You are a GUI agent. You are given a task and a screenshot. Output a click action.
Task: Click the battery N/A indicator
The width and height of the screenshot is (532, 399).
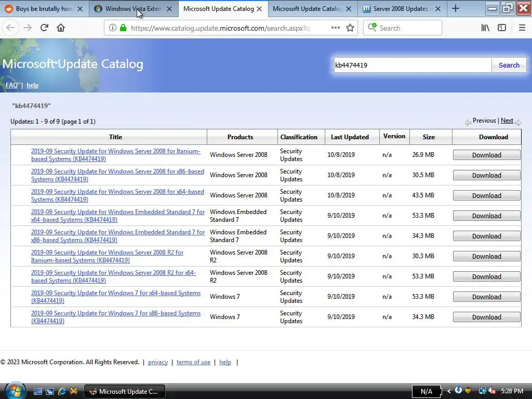pos(426,392)
